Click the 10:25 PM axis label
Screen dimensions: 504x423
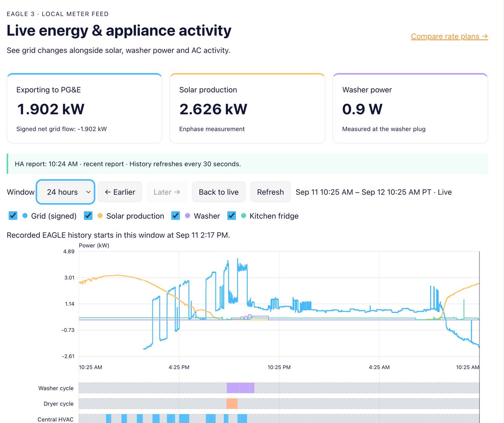coord(279,367)
